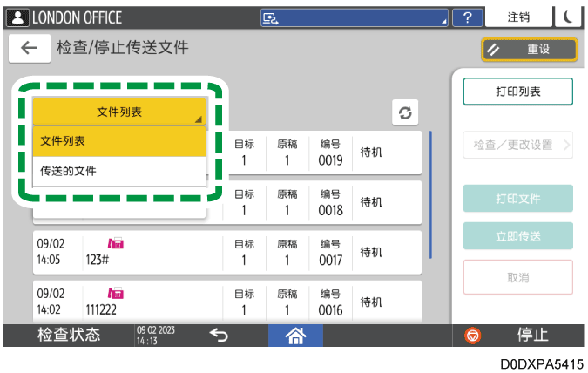The width and height of the screenshot is (588, 373).
Task: Open 检查状态 in bottom bar
Action: point(69,335)
